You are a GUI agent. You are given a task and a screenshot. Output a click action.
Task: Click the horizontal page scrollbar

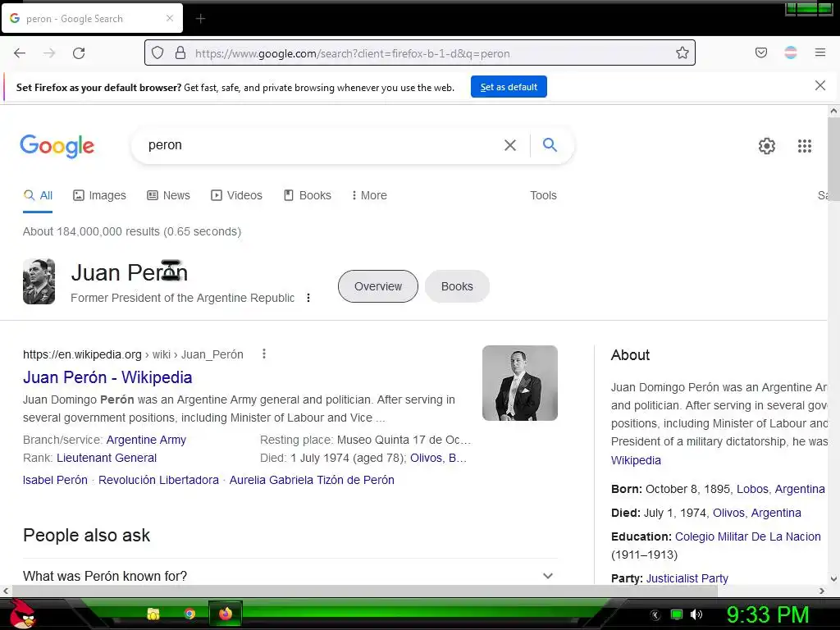[x=364, y=591]
